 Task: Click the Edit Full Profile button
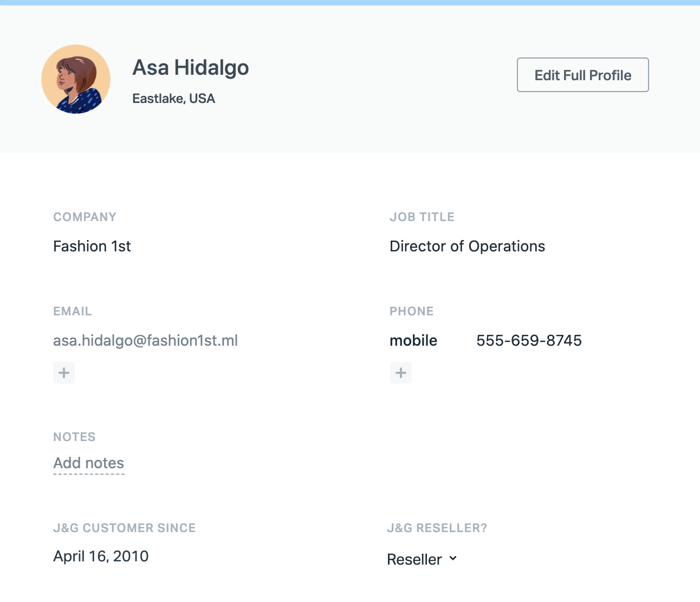pos(582,75)
